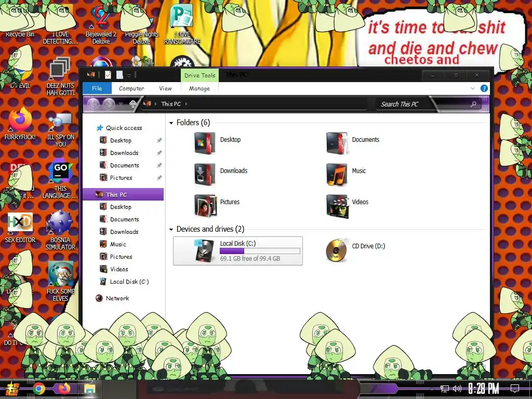This screenshot has height=399, width=532.
Task: Show hidden tray icons arrow
Action: tap(432, 389)
